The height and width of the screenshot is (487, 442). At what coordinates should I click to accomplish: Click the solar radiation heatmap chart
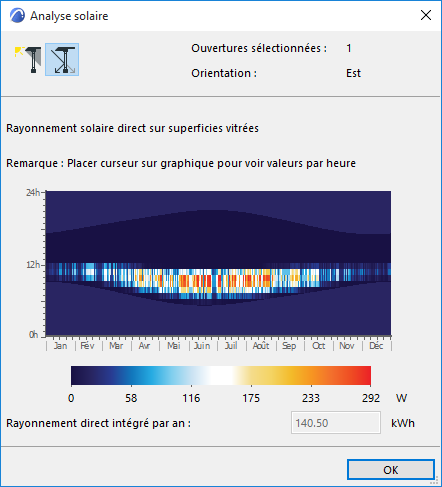click(218, 263)
